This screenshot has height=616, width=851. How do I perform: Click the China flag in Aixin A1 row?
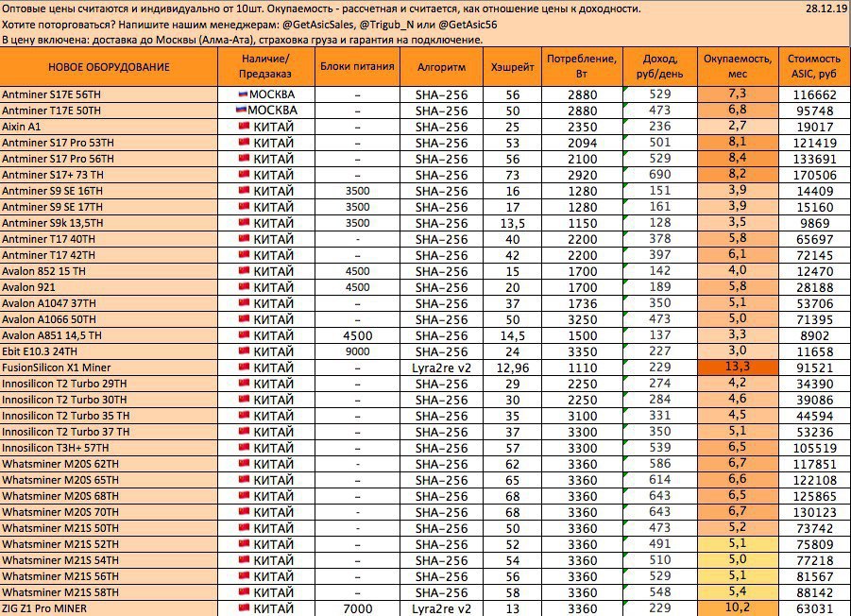pyautogui.click(x=245, y=127)
